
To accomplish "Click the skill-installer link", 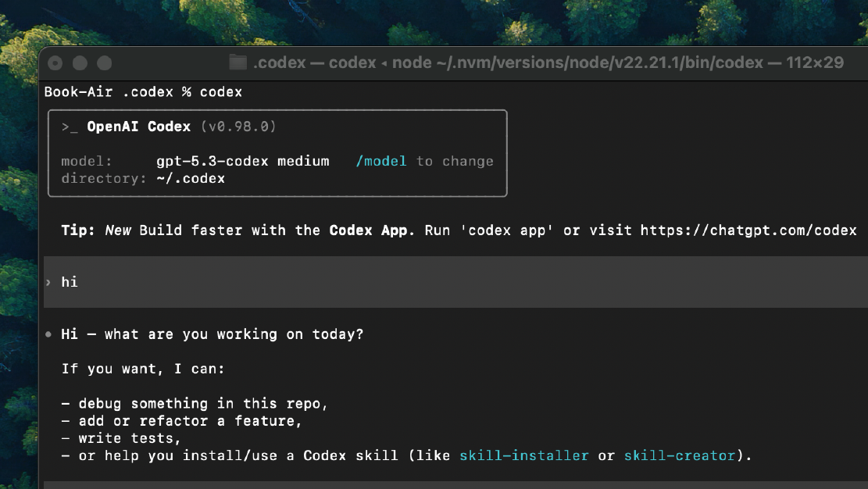I will (523, 455).
